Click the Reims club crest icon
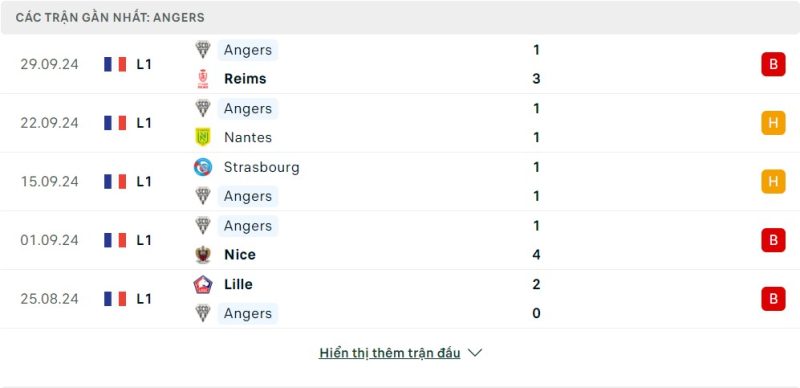This screenshot has height=388, width=800. coord(203,79)
